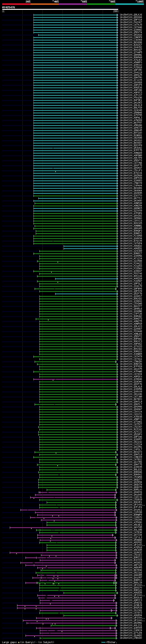Open hit UniRef100_A9UED2
Screen dimensions: 146x644
(x=131, y=246)
